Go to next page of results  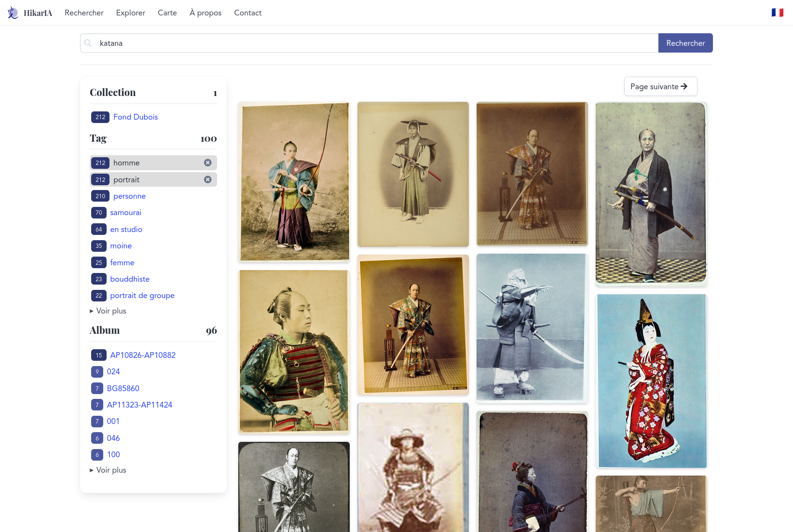(x=660, y=86)
